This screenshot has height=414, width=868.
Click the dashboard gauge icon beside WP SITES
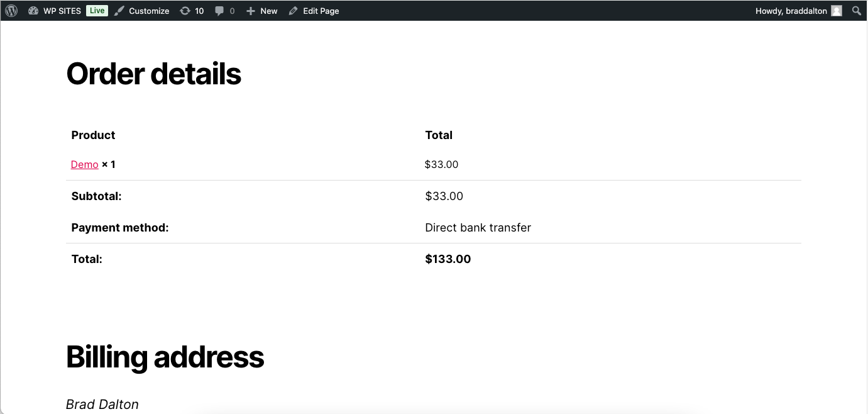click(x=33, y=11)
